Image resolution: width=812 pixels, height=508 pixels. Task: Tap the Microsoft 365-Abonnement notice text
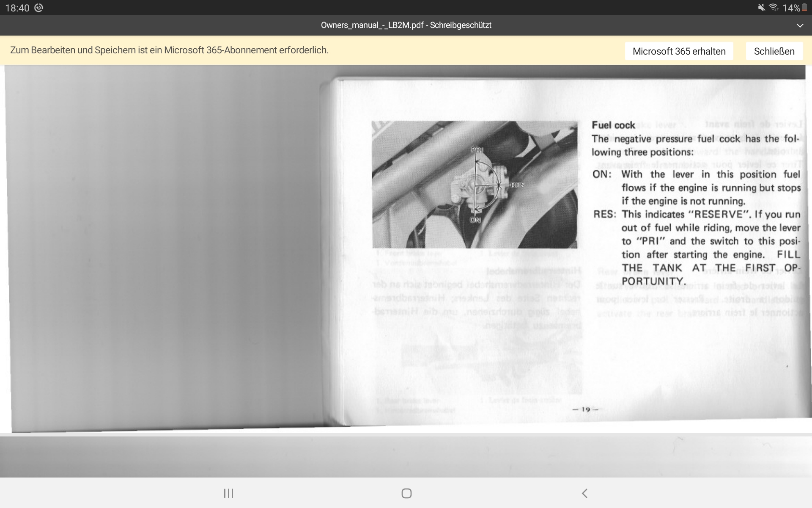(169, 50)
